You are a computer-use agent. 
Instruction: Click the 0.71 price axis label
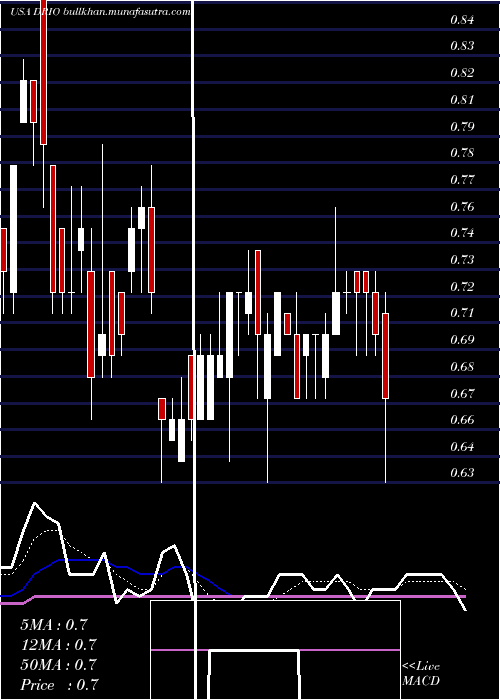(462, 313)
